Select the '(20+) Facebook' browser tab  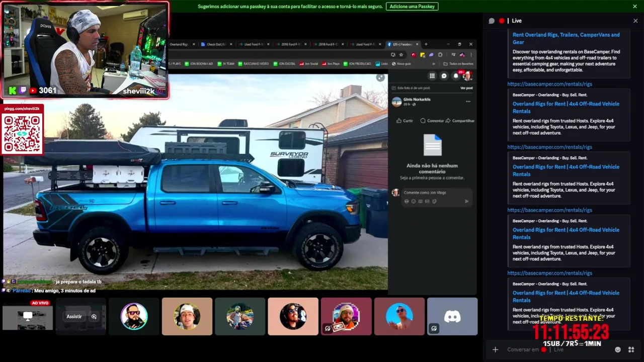(x=403, y=44)
